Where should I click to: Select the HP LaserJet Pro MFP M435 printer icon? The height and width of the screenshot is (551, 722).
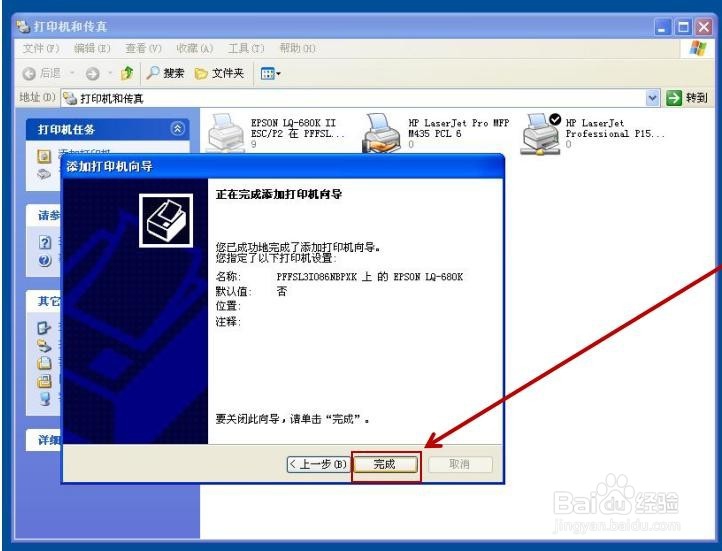click(381, 133)
